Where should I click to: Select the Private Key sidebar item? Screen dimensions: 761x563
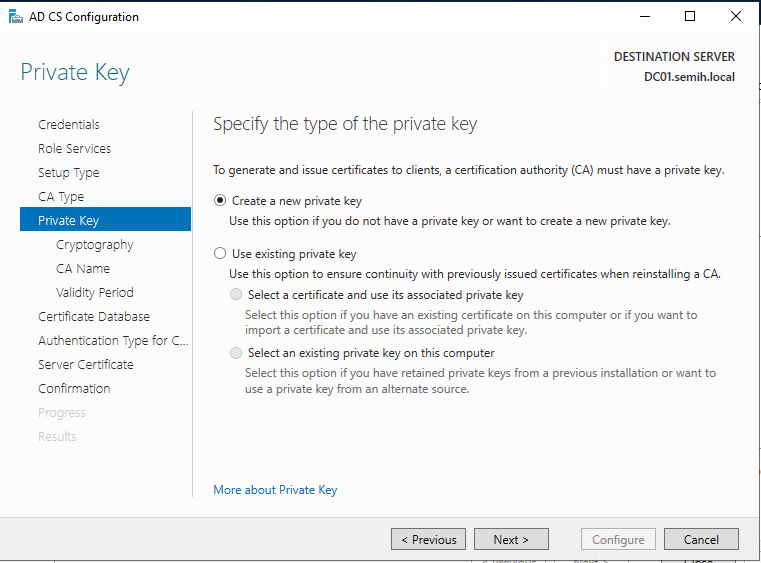click(68, 220)
